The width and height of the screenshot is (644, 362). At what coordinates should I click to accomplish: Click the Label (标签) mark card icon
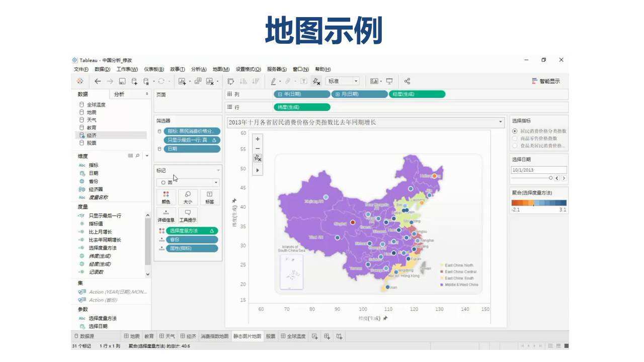pos(209,196)
